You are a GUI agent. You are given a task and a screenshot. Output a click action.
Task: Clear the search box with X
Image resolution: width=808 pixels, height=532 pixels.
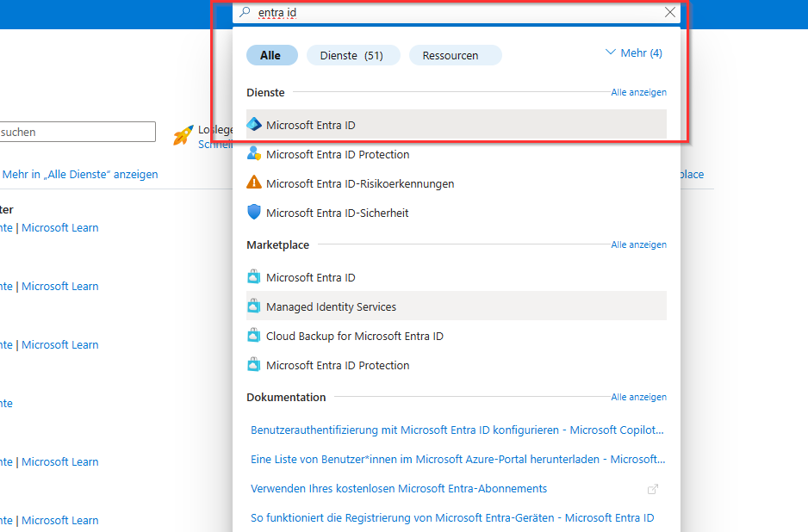669,12
